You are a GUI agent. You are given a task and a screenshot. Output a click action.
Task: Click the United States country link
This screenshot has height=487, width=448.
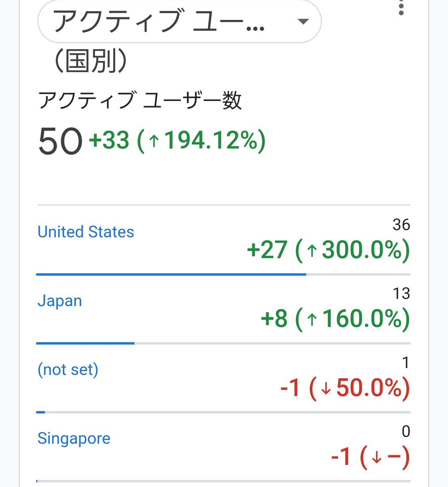86,232
